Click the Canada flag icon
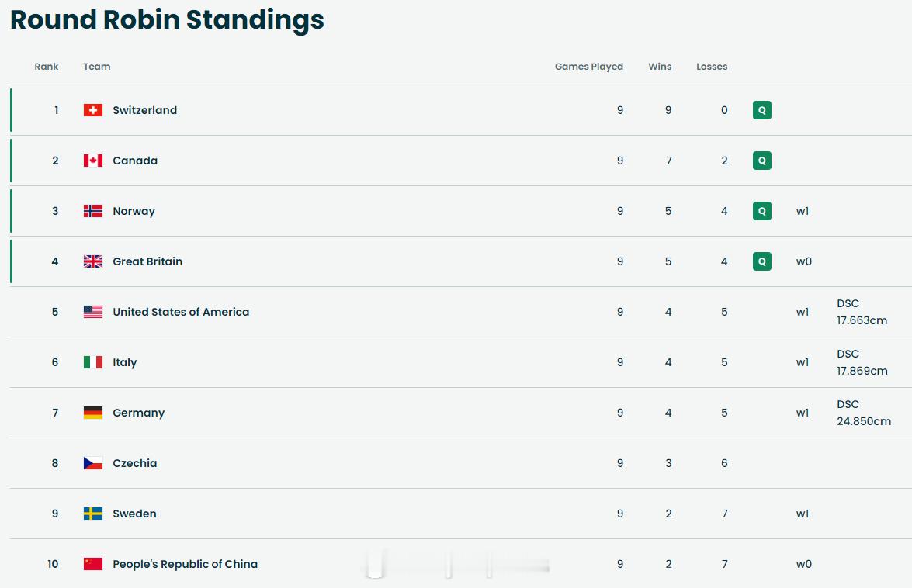The height and width of the screenshot is (588, 912). 93,161
